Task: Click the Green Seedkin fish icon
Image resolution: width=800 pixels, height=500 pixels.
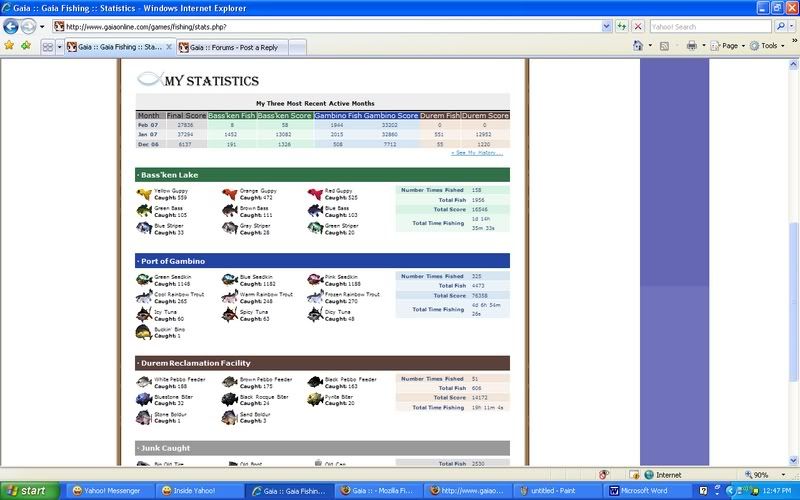Action: point(144,280)
